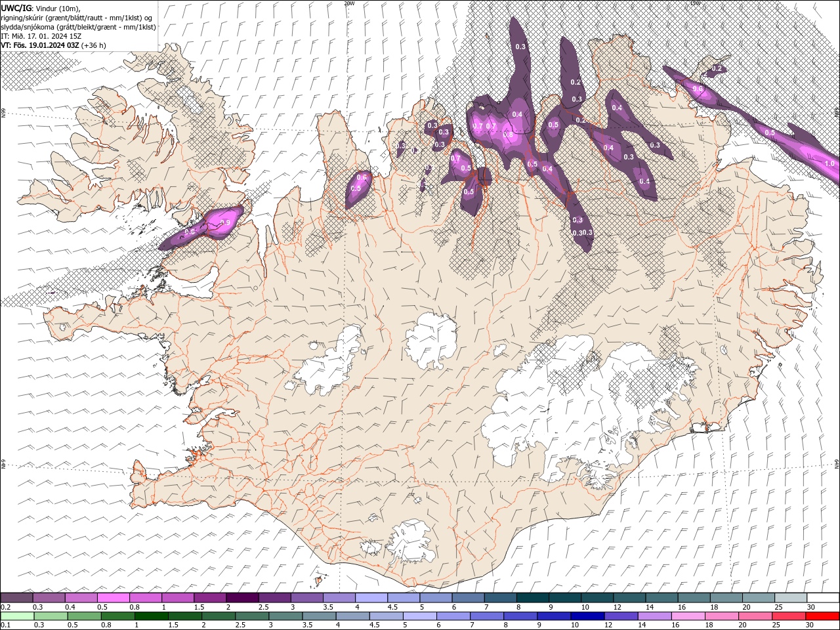Click the dull purple 0.2–0.3 snow legend swatch
Viewport: 840px width, 630px height.
pyautogui.click(x=17, y=598)
